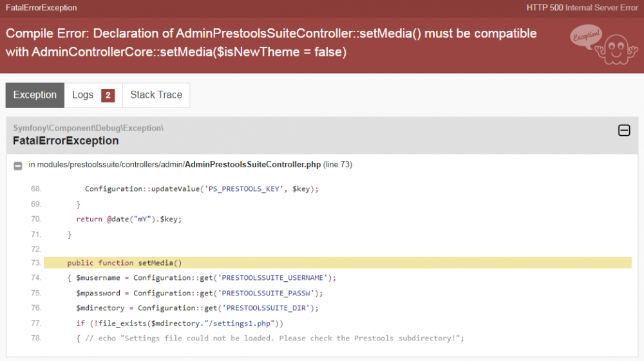
Task: Click line 70 return @date statement
Action: tap(129, 219)
